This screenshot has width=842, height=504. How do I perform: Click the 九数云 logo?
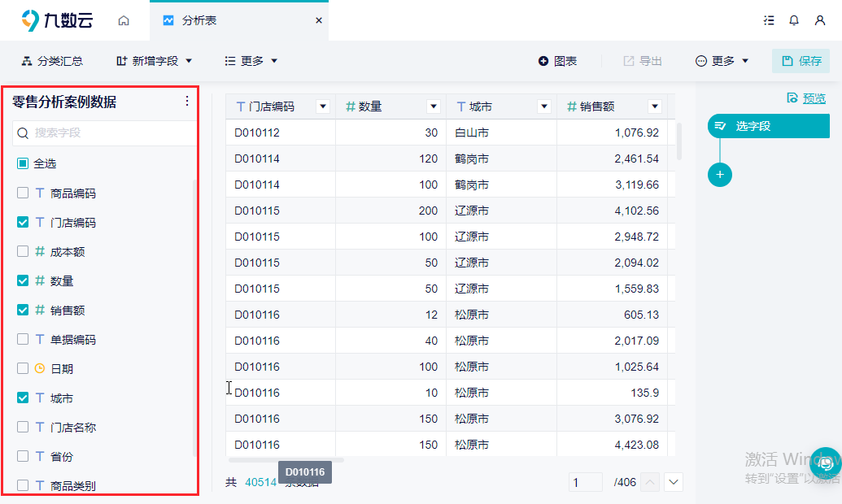[57, 20]
